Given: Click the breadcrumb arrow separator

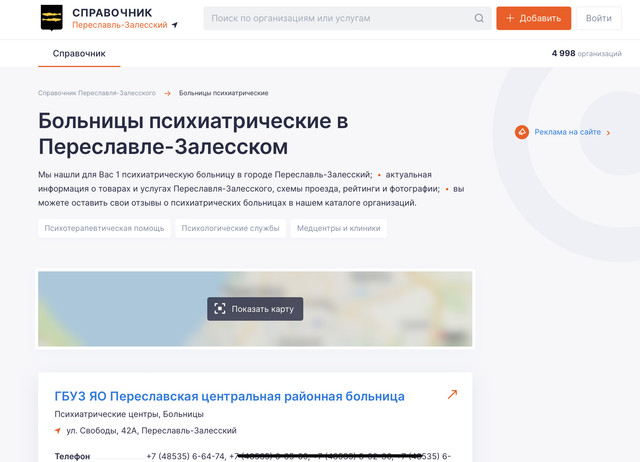Looking at the screenshot, I should pos(167,93).
